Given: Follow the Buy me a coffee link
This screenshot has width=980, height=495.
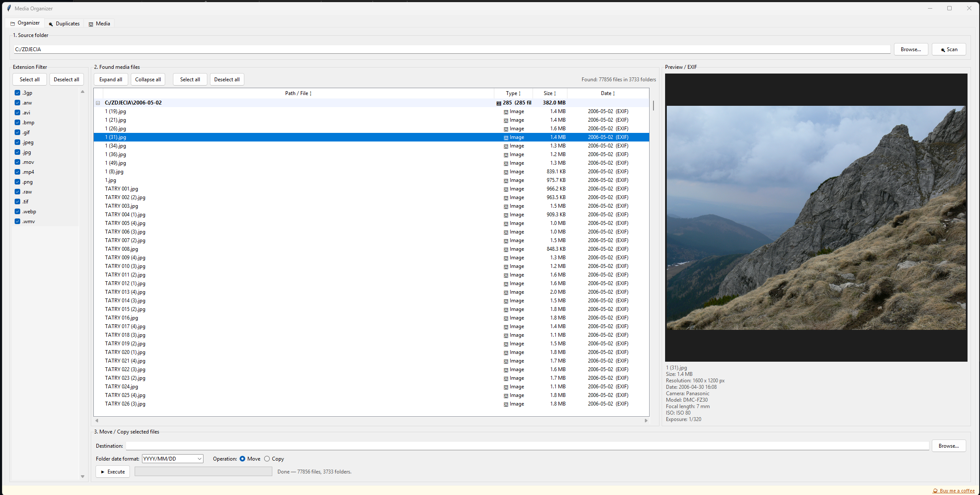Looking at the screenshot, I should [x=957, y=491].
